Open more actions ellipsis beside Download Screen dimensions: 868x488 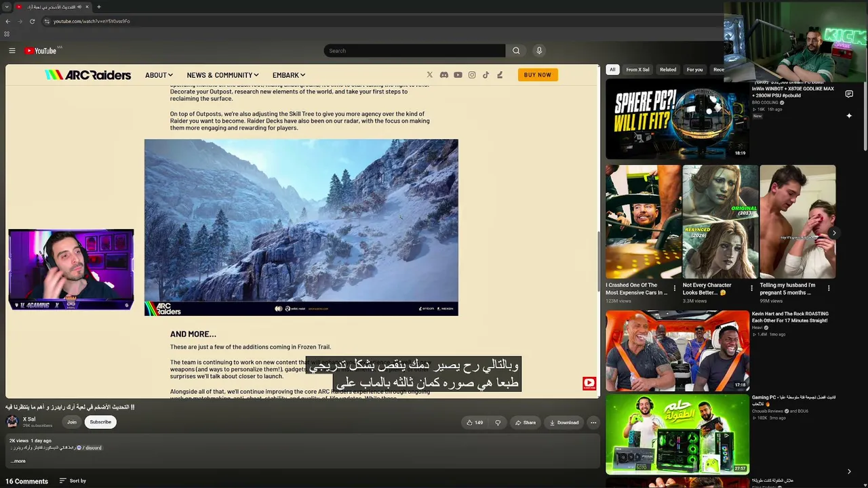point(593,422)
